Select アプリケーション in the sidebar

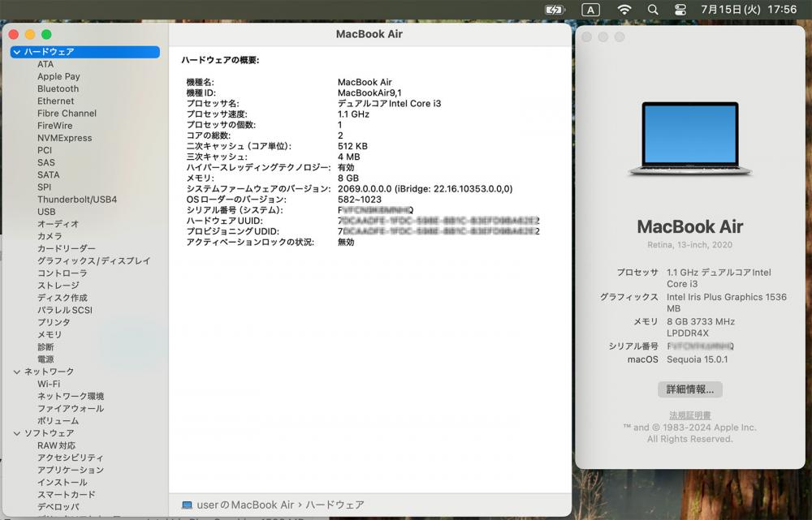[71, 471]
